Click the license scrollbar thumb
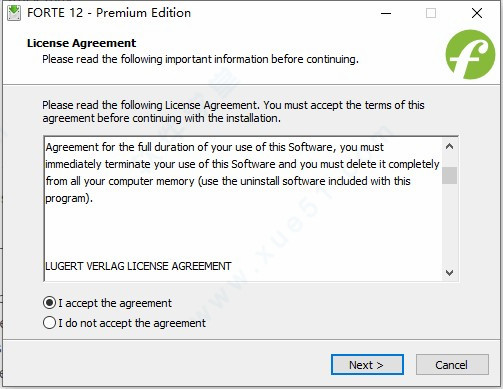The width and height of the screenshot is (503, 389). pyautogui.click(x=449, y=175)
